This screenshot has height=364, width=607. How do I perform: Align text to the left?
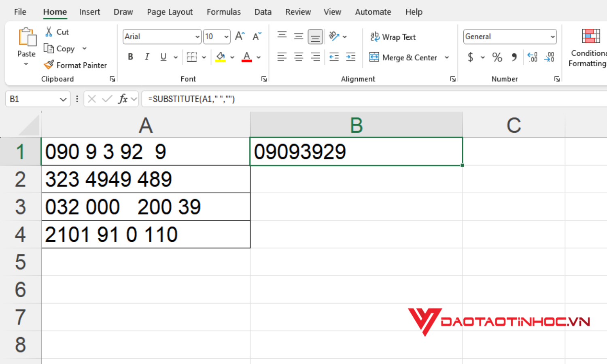pyautogui.click(x=282, y=57)
